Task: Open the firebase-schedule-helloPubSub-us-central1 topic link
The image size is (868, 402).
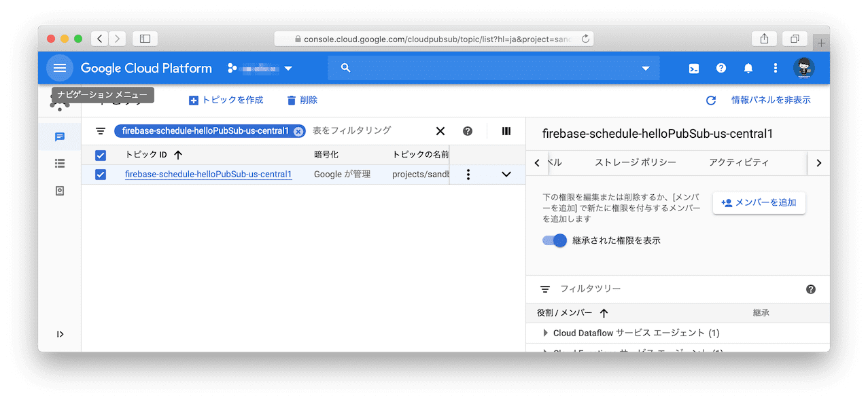Action: (x=209, y=175)
